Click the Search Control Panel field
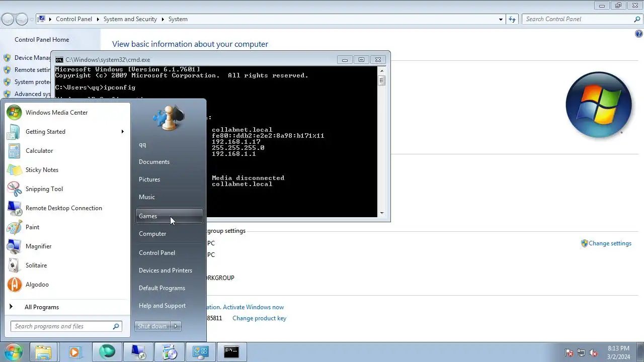 coord(582,19)
